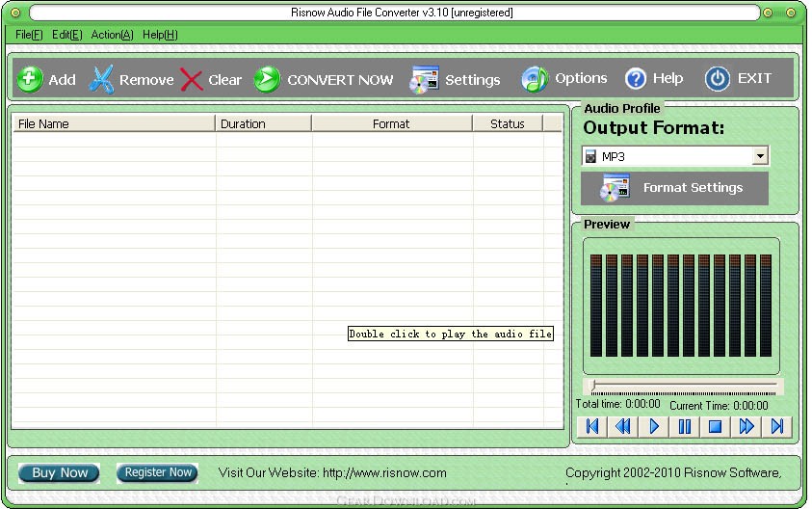Open Format Settings
The image size is (812, 509).
[x=674, y=188]
